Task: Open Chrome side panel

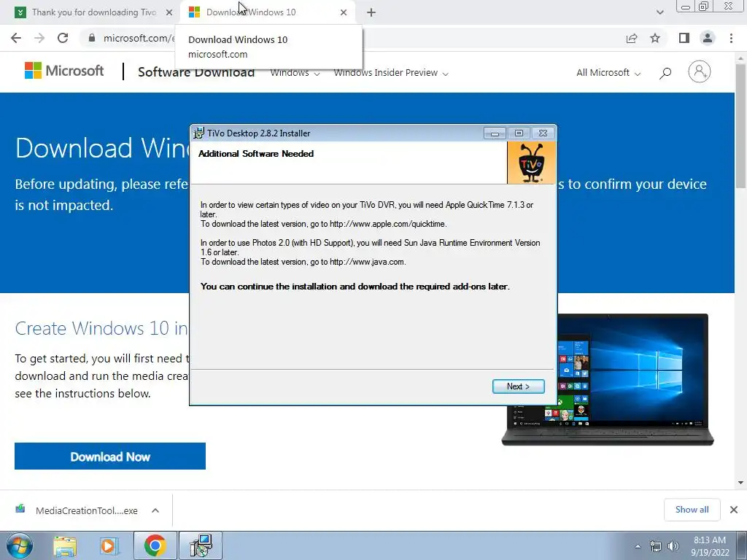Action: 684,38
